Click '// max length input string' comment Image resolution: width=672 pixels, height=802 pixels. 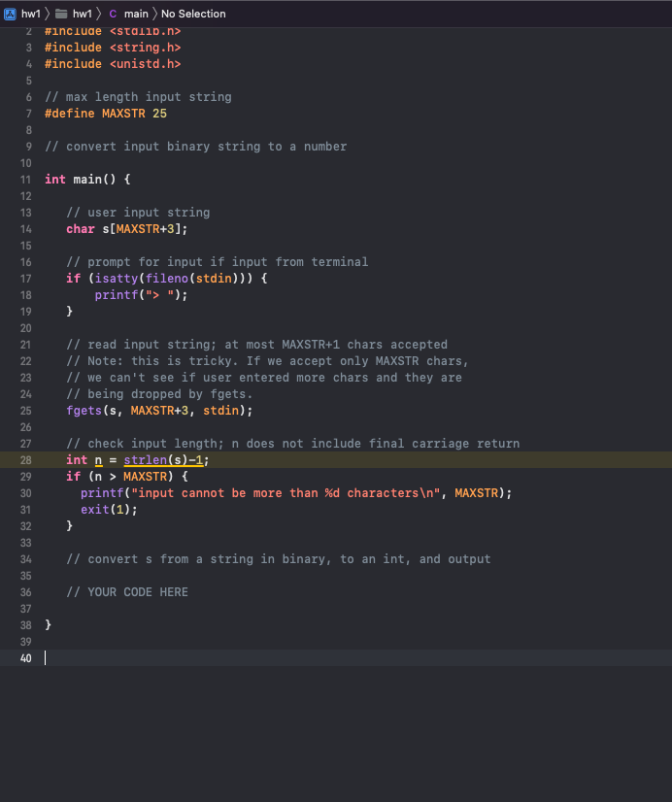[x=138, y=97]
